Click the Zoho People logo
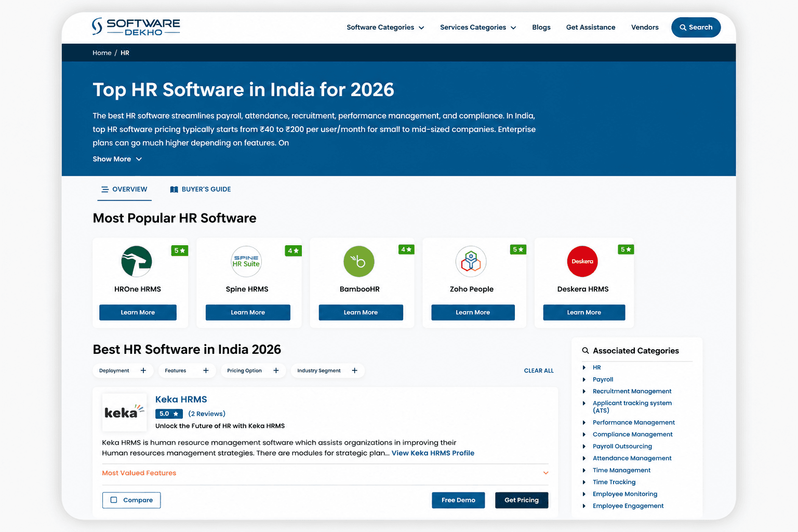This screenshot has height=532, width=798. pyautogui.click(x=471, y=261)
